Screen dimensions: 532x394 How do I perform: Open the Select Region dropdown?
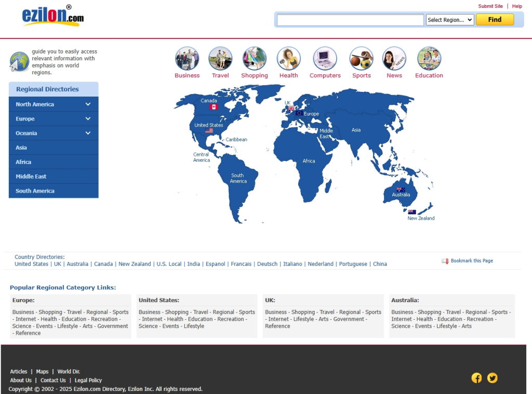pos(450,20)
